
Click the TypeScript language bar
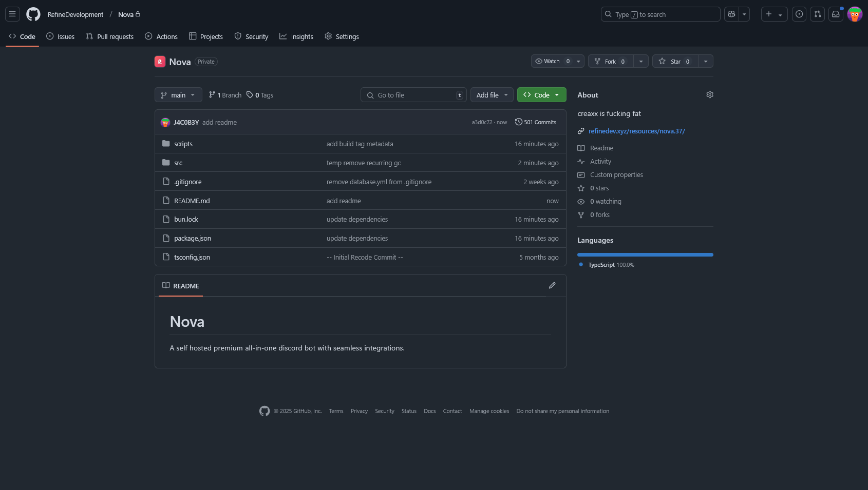tap(645, 254)
